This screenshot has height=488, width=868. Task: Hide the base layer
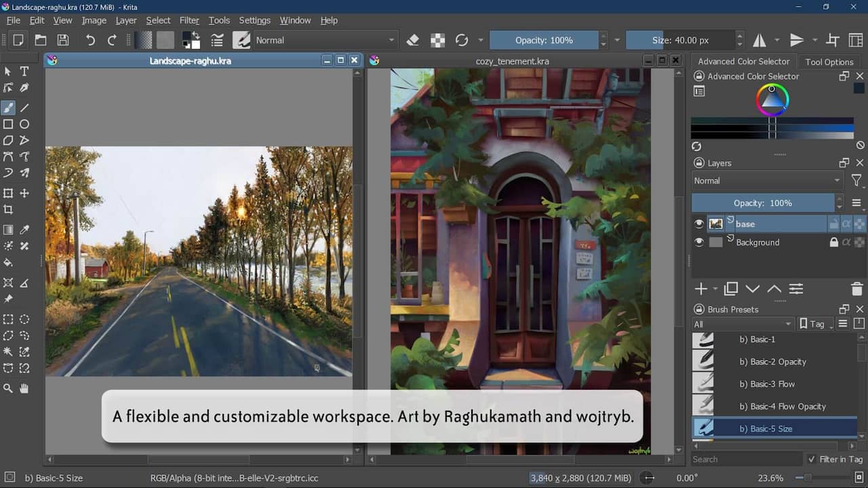coord(699,224)
